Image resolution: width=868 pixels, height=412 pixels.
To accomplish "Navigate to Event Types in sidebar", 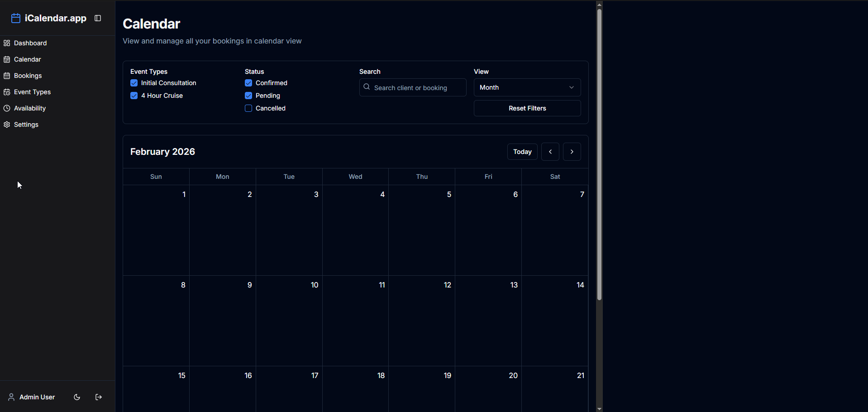I will point(32,92).
